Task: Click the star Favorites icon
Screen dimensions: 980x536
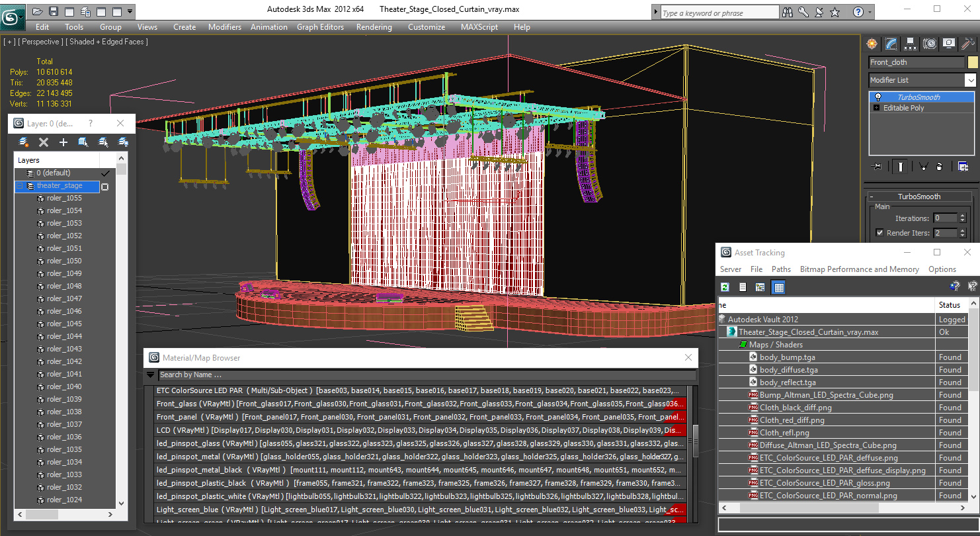Action: pyautogui.click(x=835, y=12)
